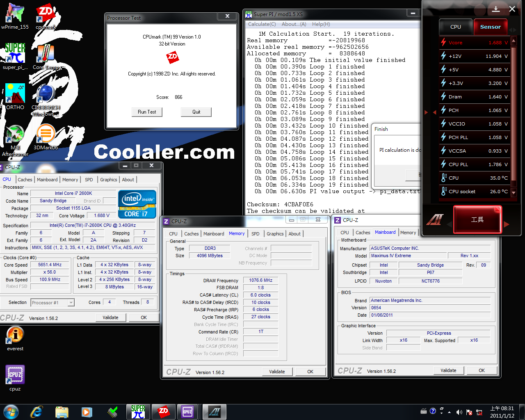525x420 pixels.
Task: Click the Multiplier value x 56.0
Action: pos(50,272)
